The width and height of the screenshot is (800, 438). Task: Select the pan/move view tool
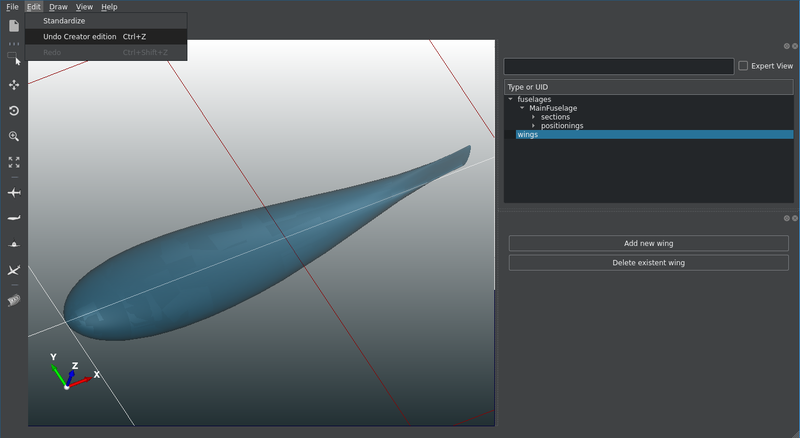point(14,85)
